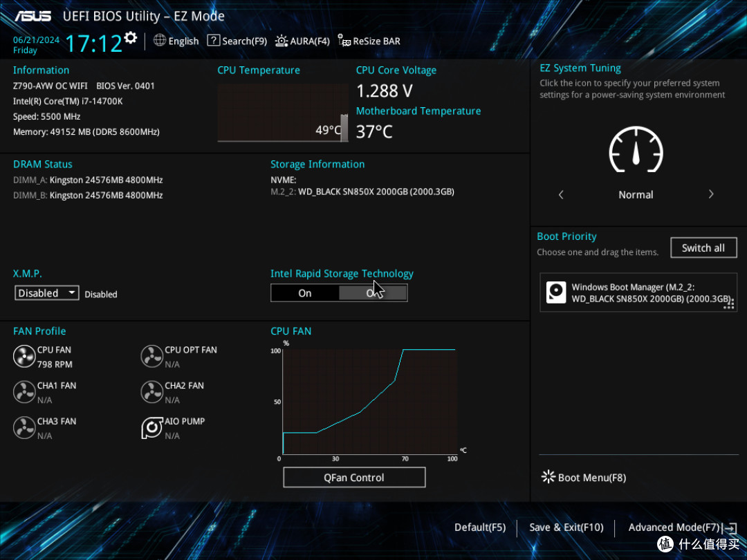Click M.2_2 WD_BLACK SN850X storage entry
The image size is (747, 560).
pyautogui.click(x=362, y=192)
